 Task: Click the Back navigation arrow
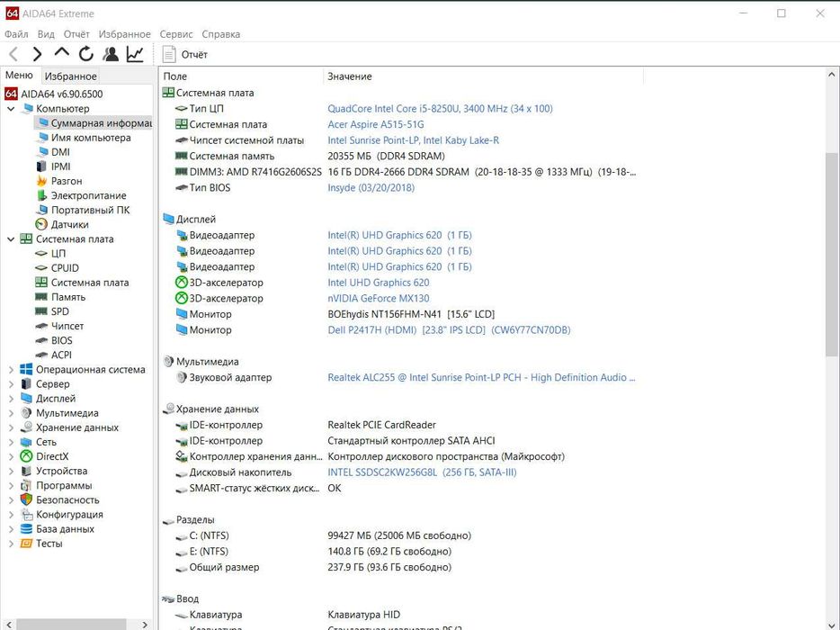[13, 54]
